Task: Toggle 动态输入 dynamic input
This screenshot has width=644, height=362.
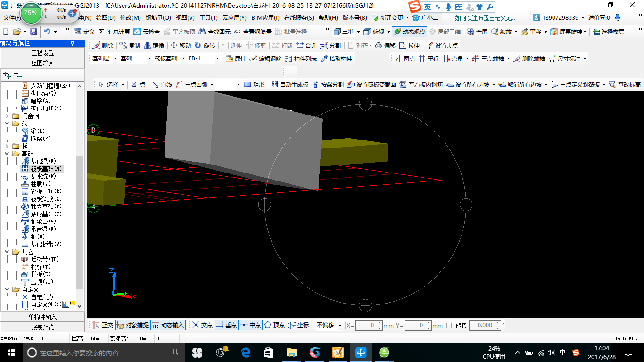Action: (168, 325)
